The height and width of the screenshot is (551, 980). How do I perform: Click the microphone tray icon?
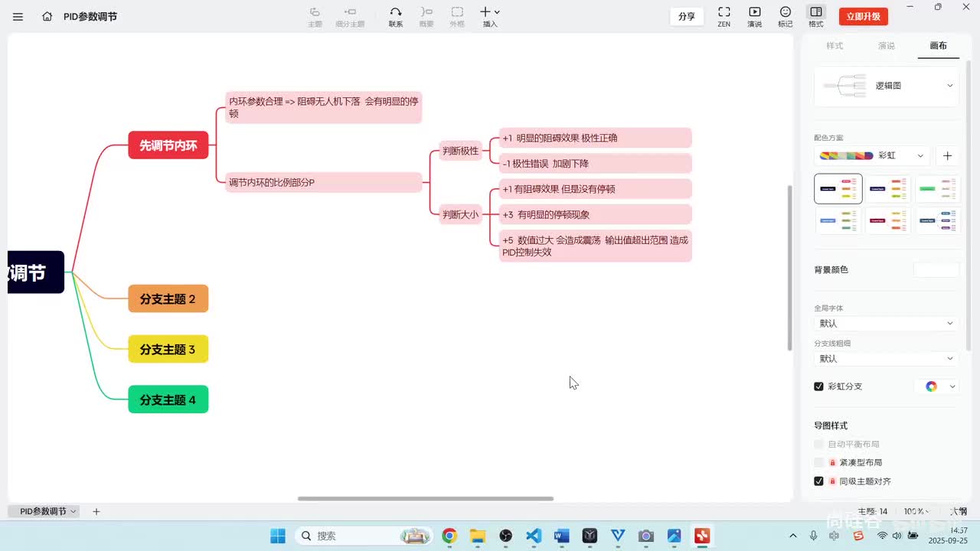(813, 536)
